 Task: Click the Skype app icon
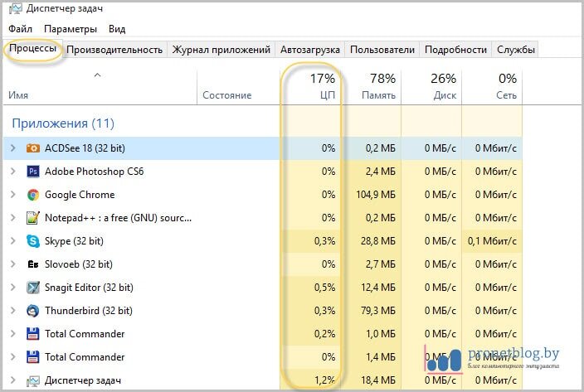pos(33,241)
